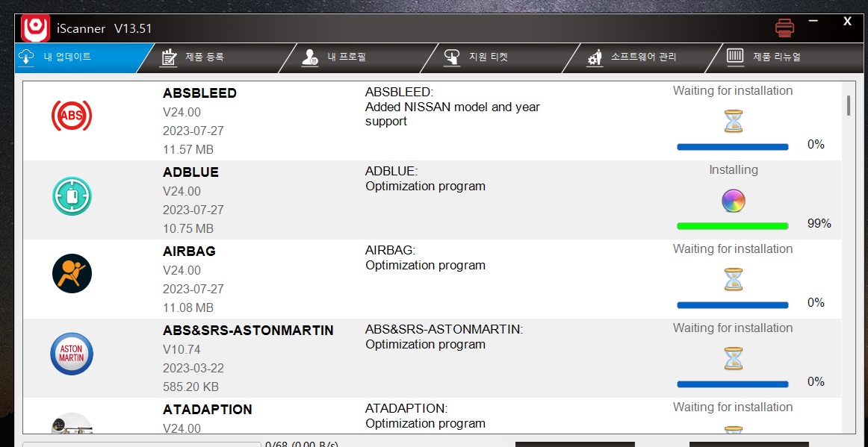
Task: Click the spinning color wheel for ADBLUE
Action: 734,201
